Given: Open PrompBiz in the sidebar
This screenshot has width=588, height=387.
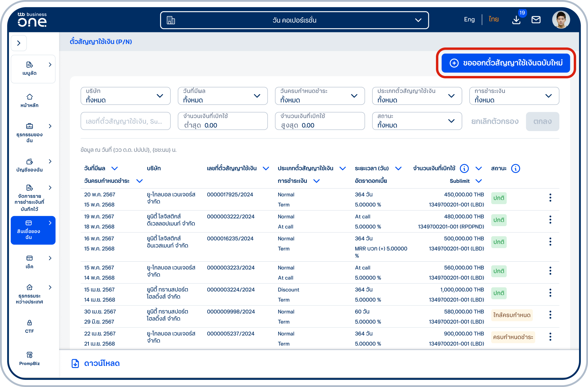Looking at the screenshot, I should pyautogui.click(x=29, y=359).
